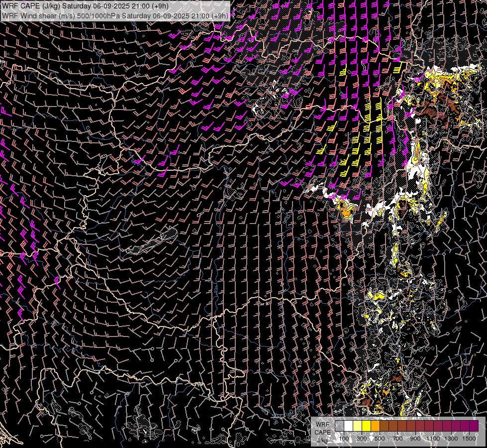
Task: Click the 500 legend value
Action: point(380,439)
